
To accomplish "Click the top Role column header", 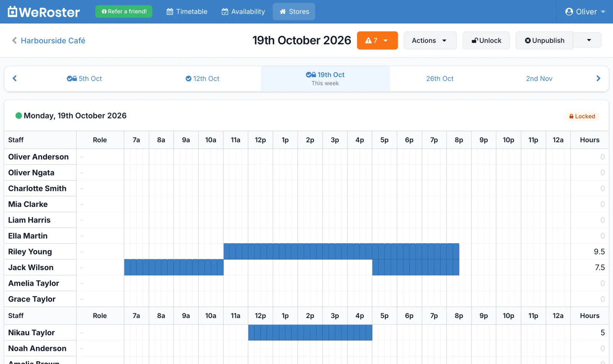I will 100,140.
